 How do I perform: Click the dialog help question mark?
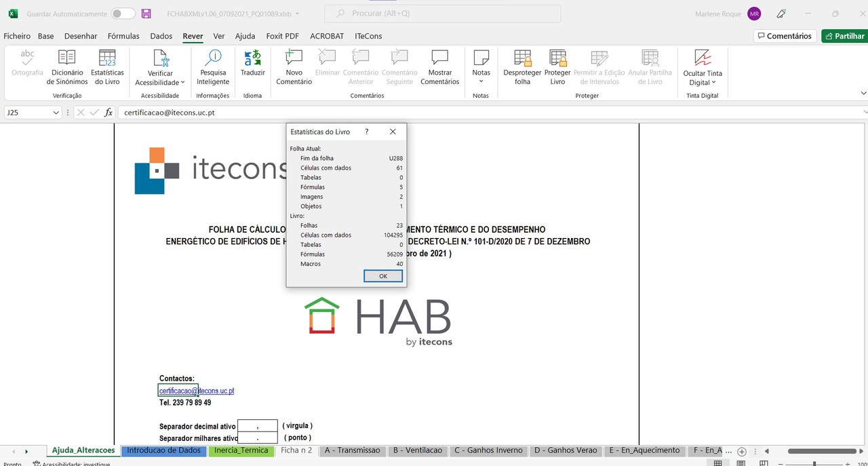[367, 132]
